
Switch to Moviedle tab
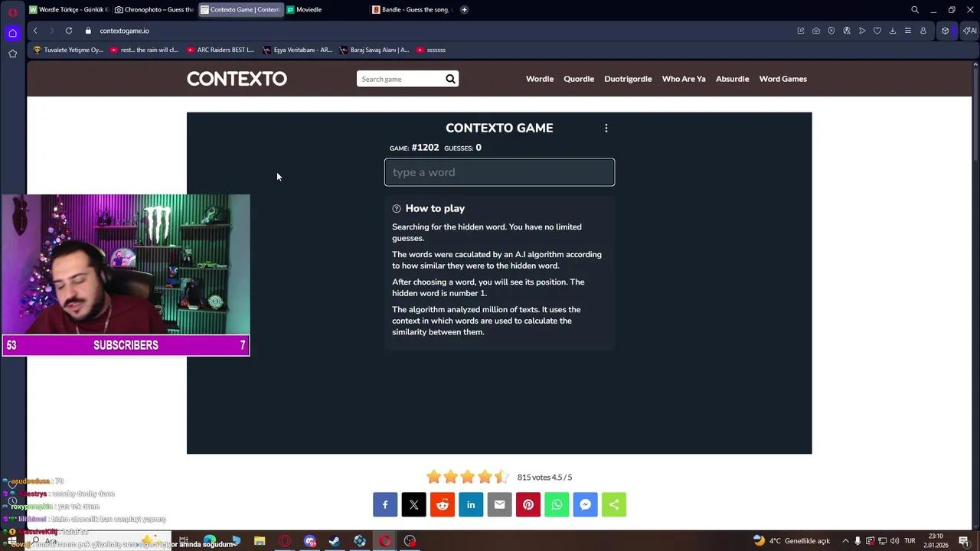point(325,10)
